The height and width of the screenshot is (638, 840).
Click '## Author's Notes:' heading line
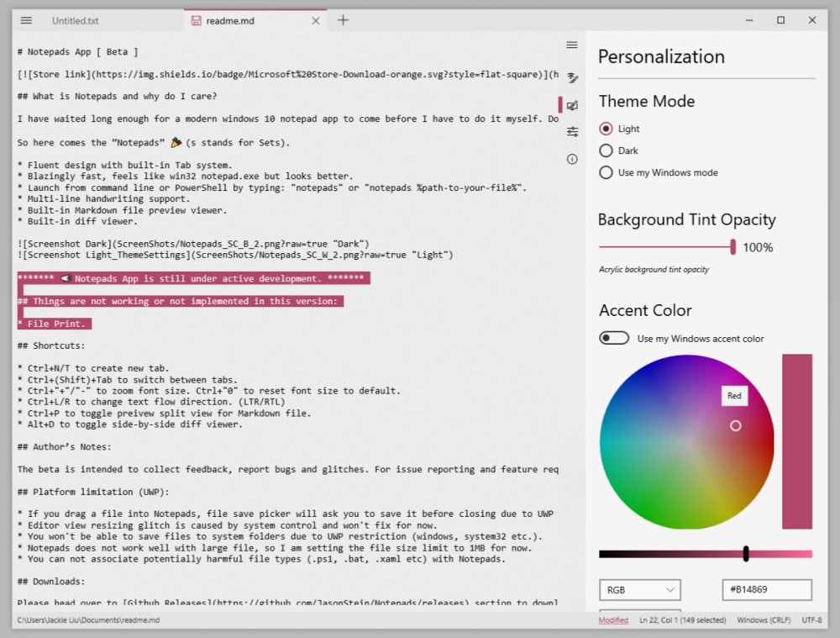pos(65,447)
